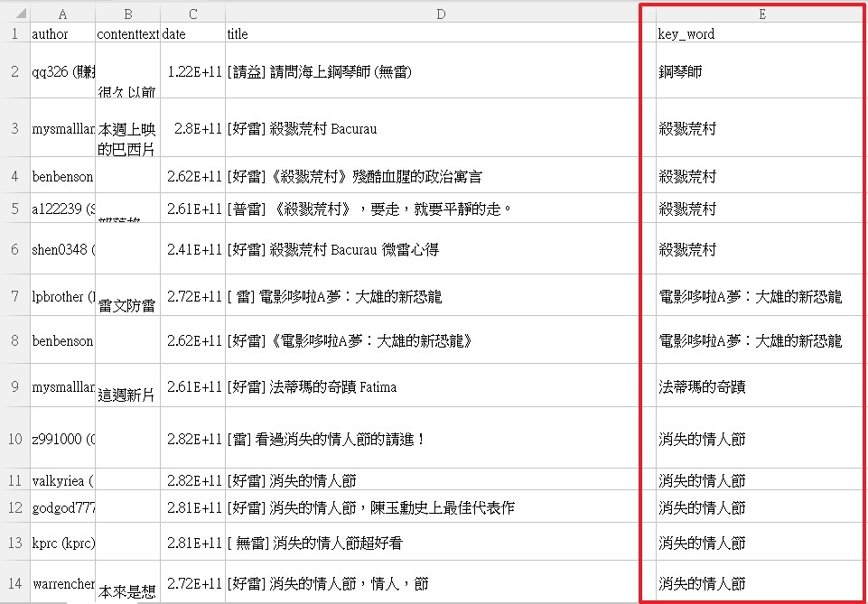
Task: Select author cell warrencher
Action: tap(62, 582)
